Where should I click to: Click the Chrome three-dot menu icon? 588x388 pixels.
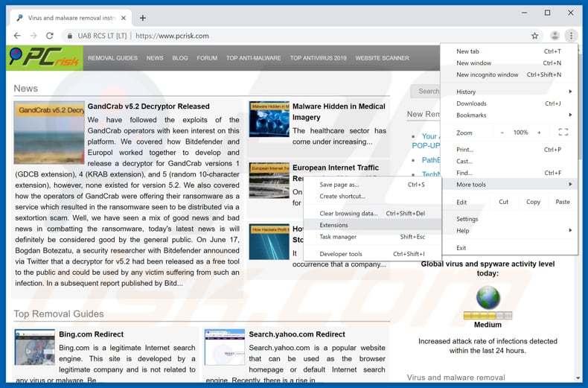pos(571,36)
